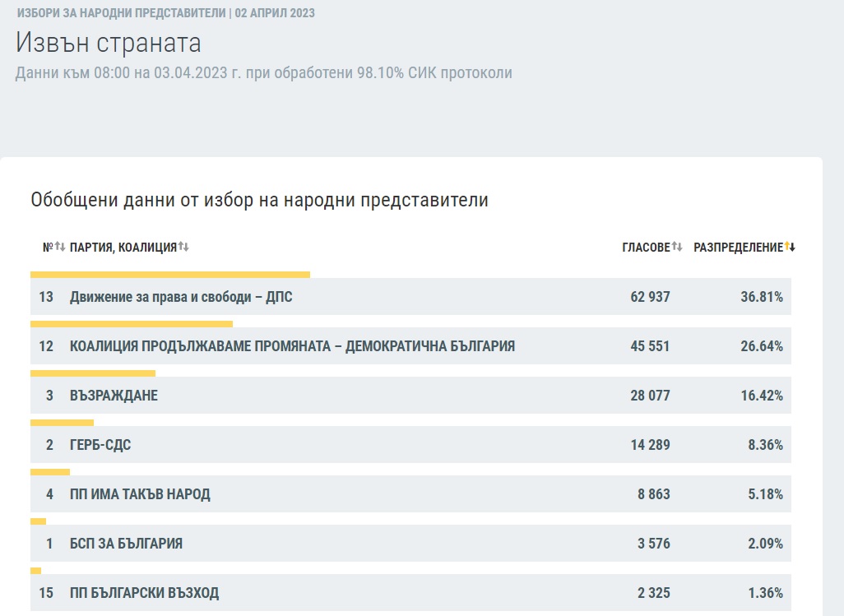Click the 8.36% share for ГЕРБ-СДС
This screenshot has height=616, width=844.
coord(762,445)
